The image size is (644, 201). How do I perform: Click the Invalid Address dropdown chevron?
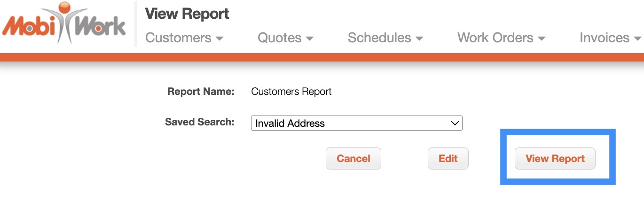point(455,124)
